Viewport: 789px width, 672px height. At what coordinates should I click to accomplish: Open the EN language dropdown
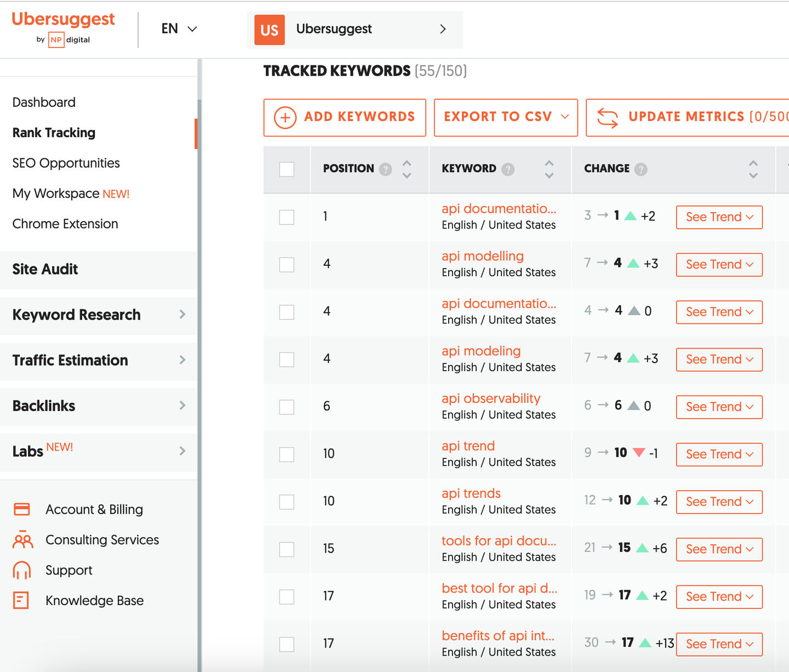tap(179, 29)
